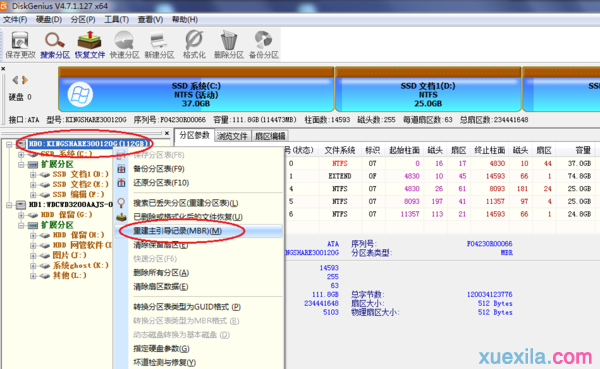
Task: Select the SSD 文档1(D:) partition bar in disk map
Action: 428,89
